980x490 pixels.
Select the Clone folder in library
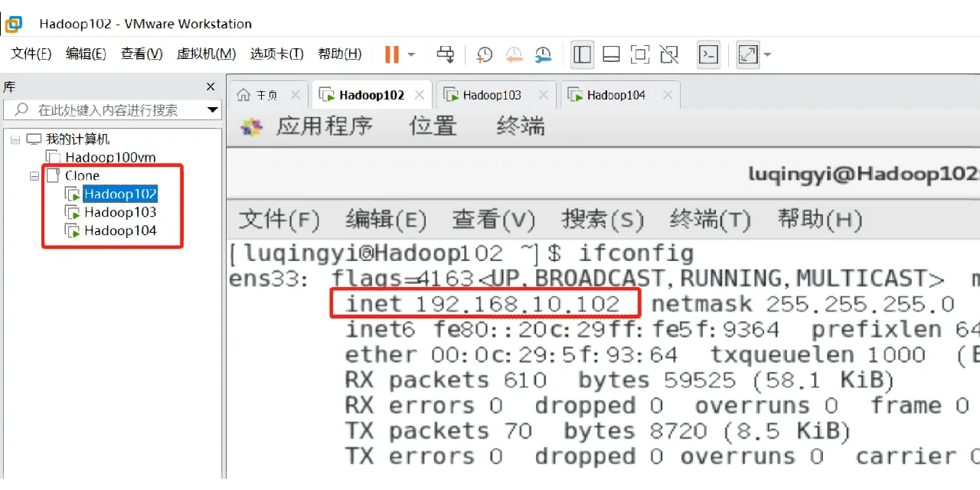(x=82, y=176)
